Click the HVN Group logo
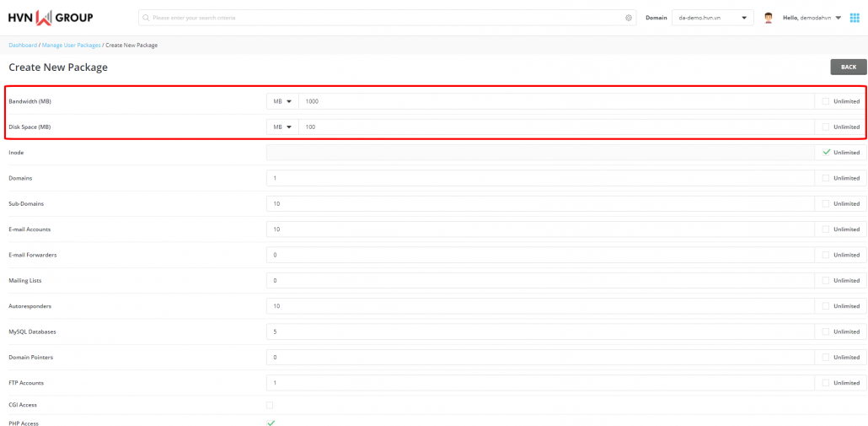The width and height of the screenshot is (868, 426). 51,18
